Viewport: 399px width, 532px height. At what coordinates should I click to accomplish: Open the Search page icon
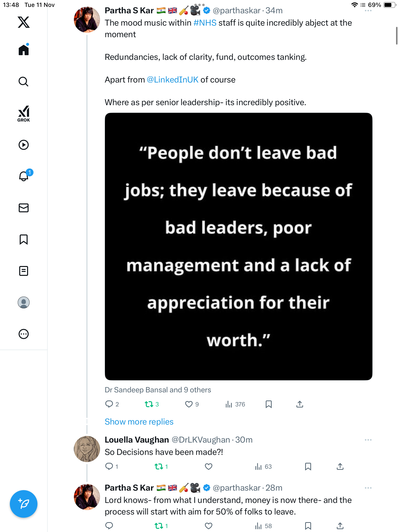tap(24, 82)
